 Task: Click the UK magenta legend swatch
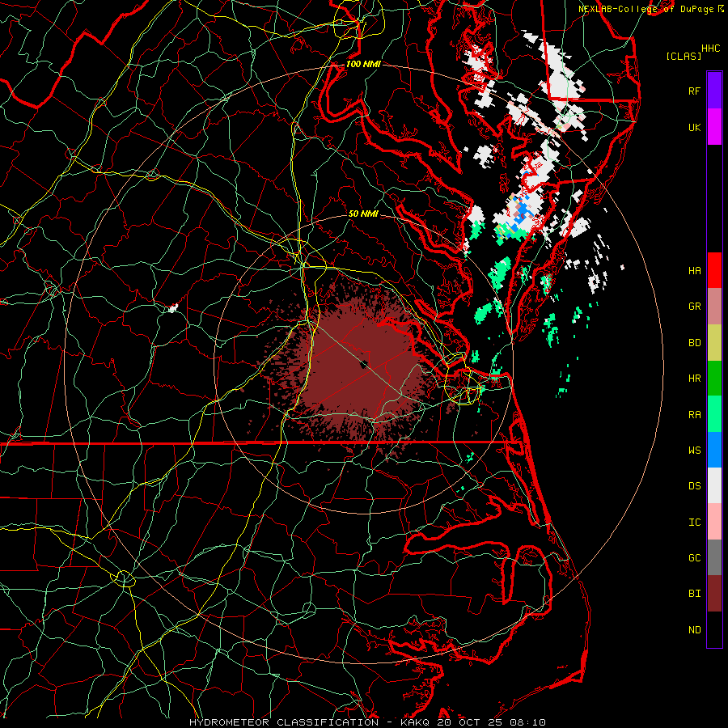(714, 127)
